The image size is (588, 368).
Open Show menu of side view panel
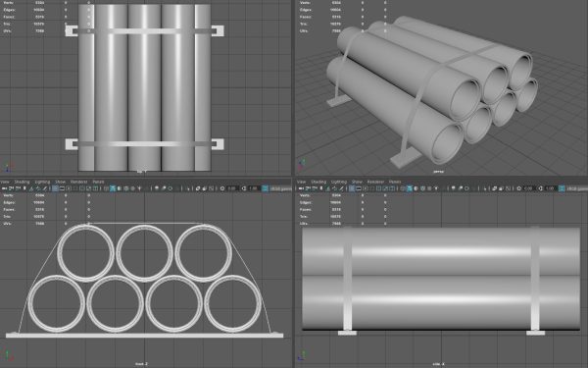(357, 182)
